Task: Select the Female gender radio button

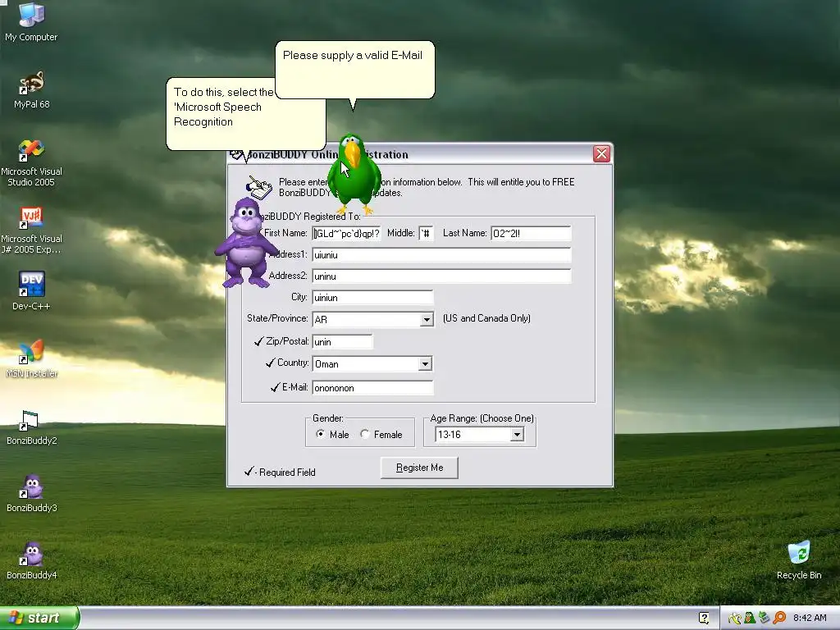Action: pyautogui.click(x=365, y=434)
